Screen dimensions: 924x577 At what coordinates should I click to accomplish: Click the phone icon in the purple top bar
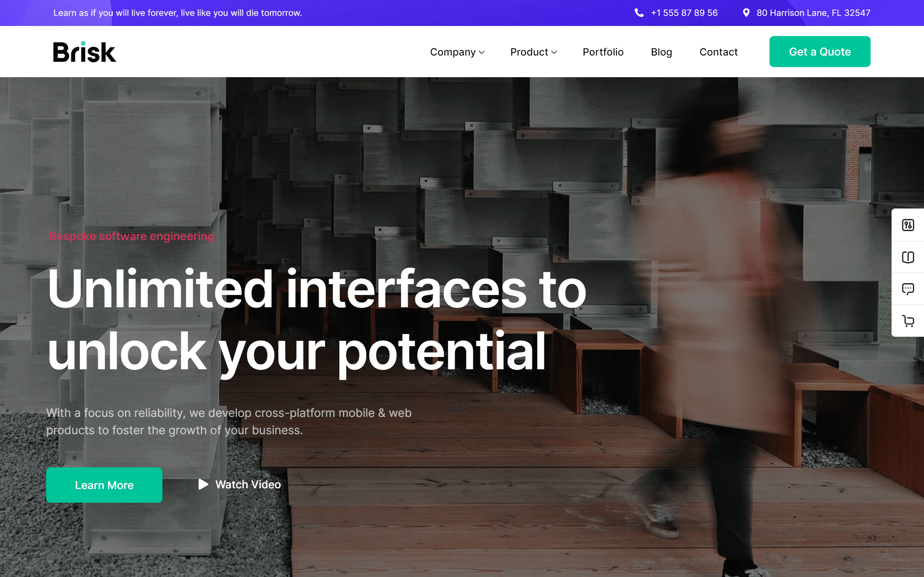(x=639, y=13)
